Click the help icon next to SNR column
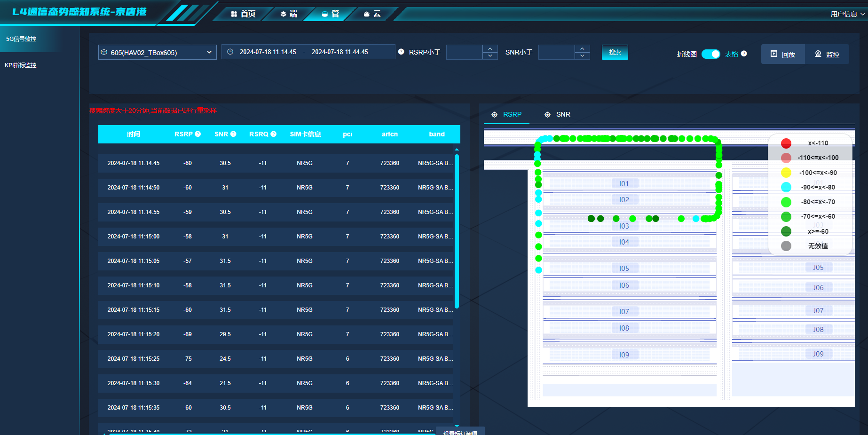The width and height of the screenshot is (868, 435). tap(233, 134)
